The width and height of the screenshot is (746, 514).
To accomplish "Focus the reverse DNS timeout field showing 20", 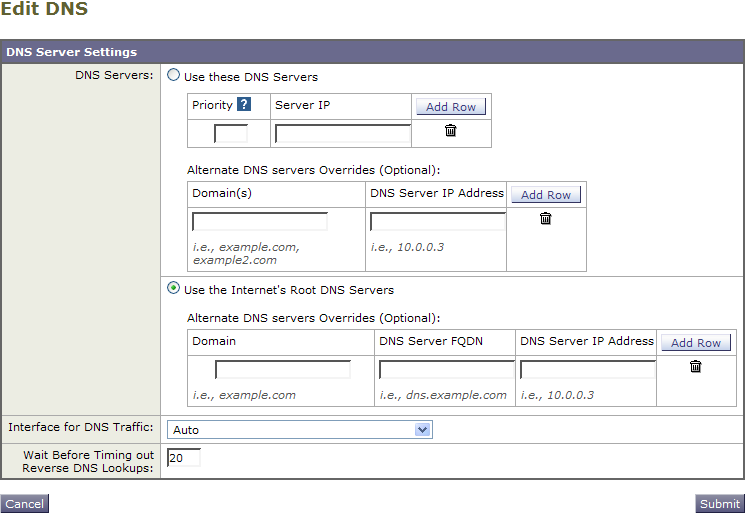I will click(x=184, y=457).
